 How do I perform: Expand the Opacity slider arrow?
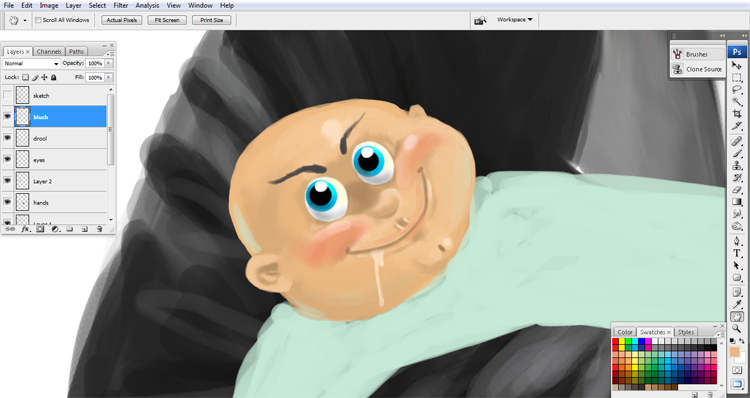point(109,63)
